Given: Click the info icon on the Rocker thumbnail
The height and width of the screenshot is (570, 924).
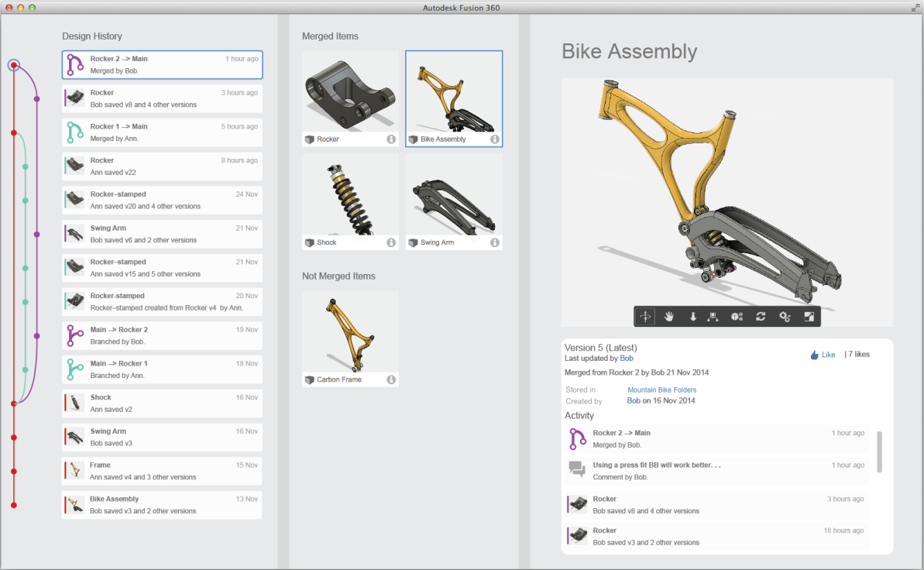Looking at the screenshot, I should pyautogui.click(x=391, y=139).
